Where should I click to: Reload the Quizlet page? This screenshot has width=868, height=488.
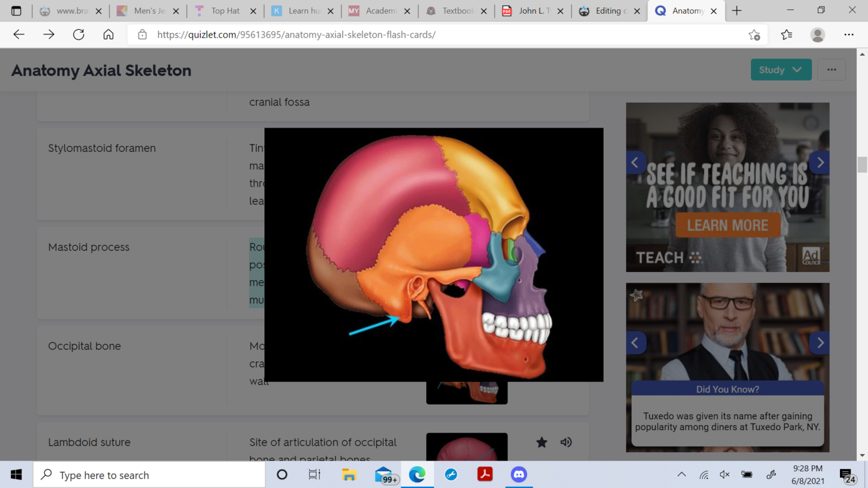click(79, 34)
